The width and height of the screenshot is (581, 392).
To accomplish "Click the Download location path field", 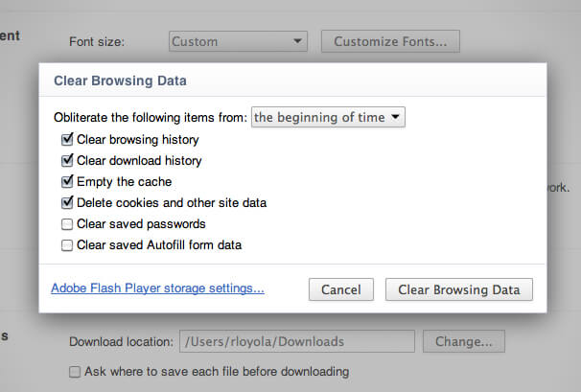I will click(x=296, y=341).
